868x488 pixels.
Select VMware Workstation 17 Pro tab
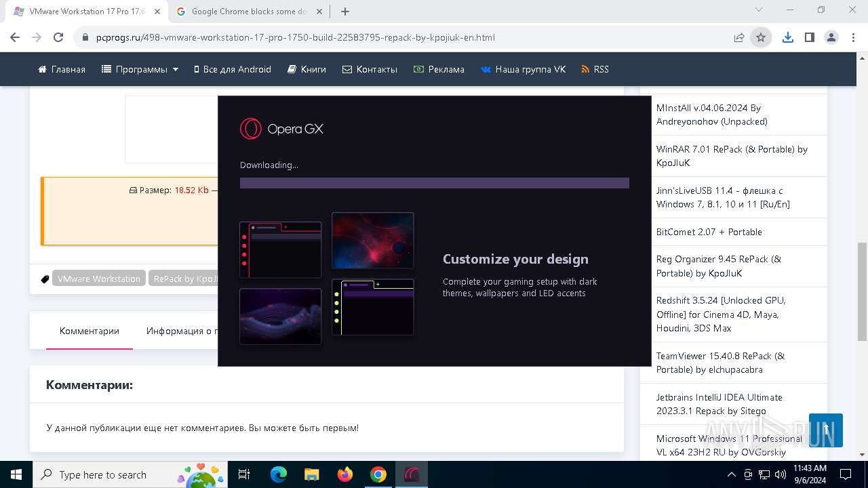pos(87,12)
